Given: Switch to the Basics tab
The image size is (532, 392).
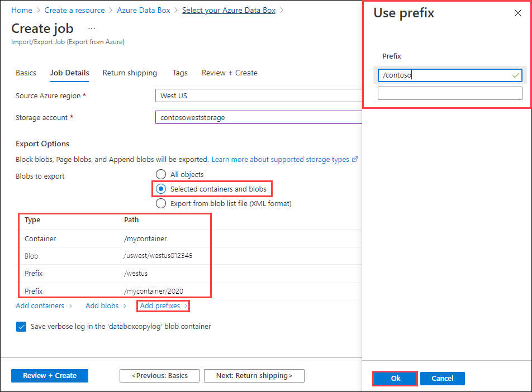Looking at the screenshot, I should point(26,73).
